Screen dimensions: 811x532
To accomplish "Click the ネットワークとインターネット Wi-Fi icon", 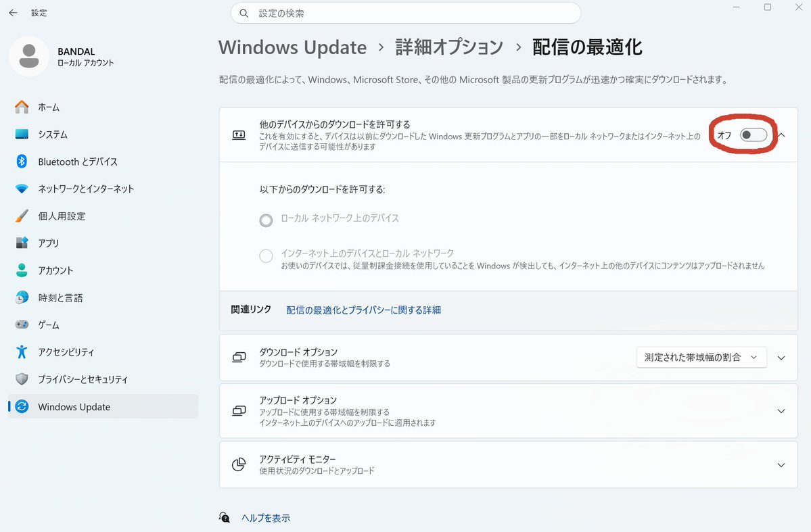I will pyautogui.click(x=22, y=189).
